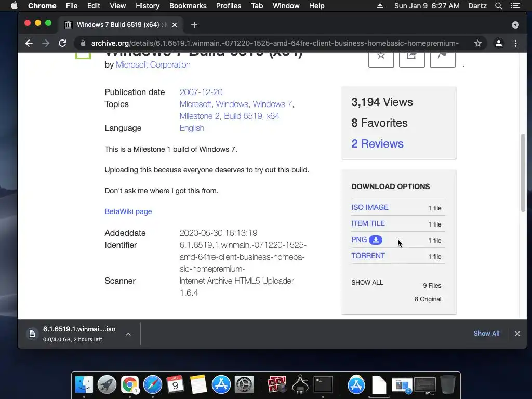Click the ISO file icon in download bar
Viewport: 532px width, 399px height.
point(32,334)
